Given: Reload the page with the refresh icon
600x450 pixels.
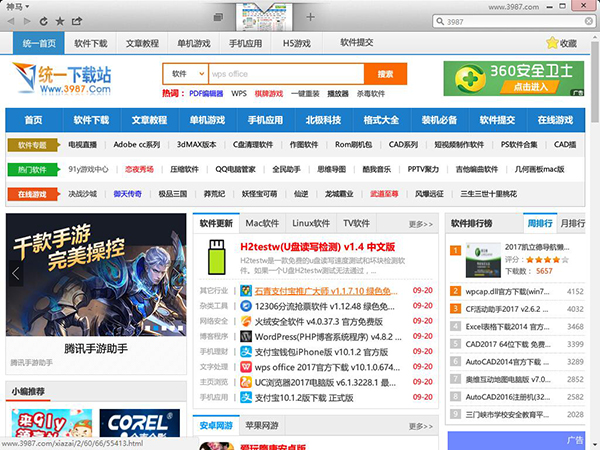Looking at the screenshot, I should point(45,20).
